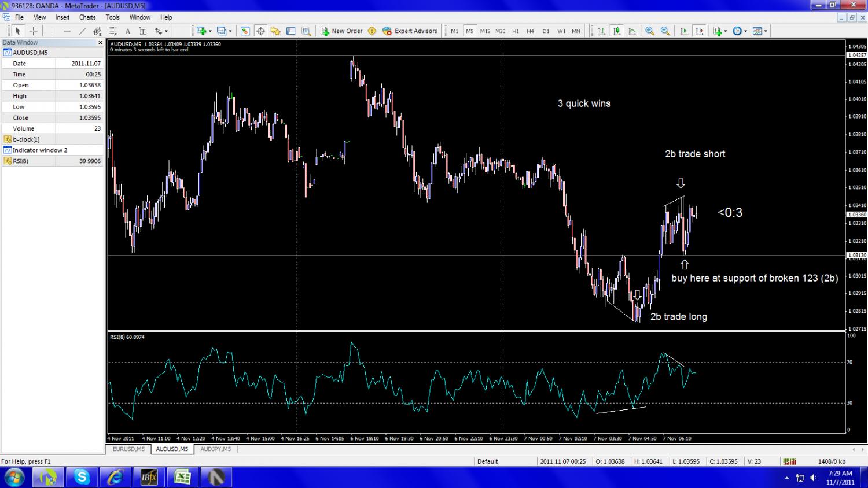The height and width of the screenshot is (488, 868).
Task: Zoom in on the chart
Action: (650, 31)
